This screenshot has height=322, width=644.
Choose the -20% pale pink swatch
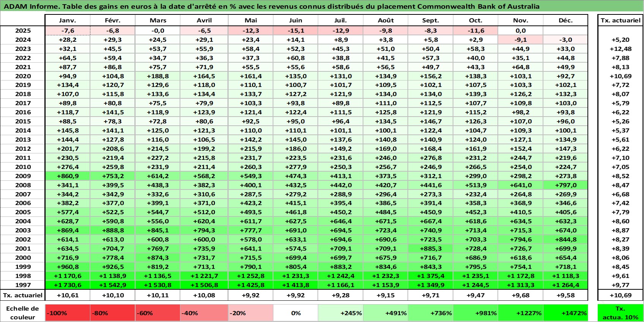click(251, 313)
